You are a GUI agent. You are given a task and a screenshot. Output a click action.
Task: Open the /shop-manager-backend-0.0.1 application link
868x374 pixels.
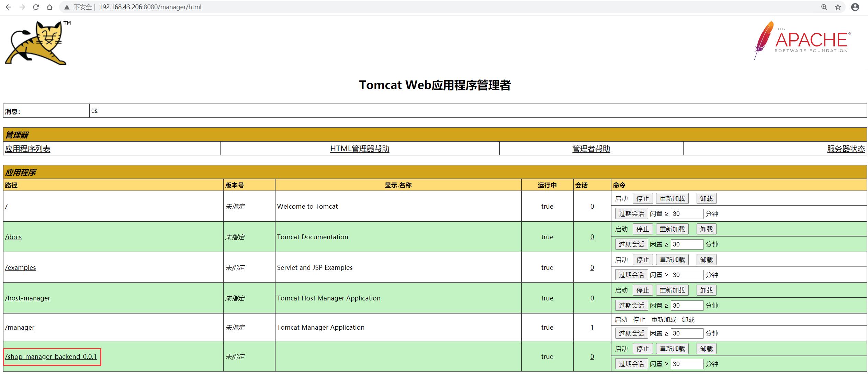pyautogui.click(x=51, y=356)
